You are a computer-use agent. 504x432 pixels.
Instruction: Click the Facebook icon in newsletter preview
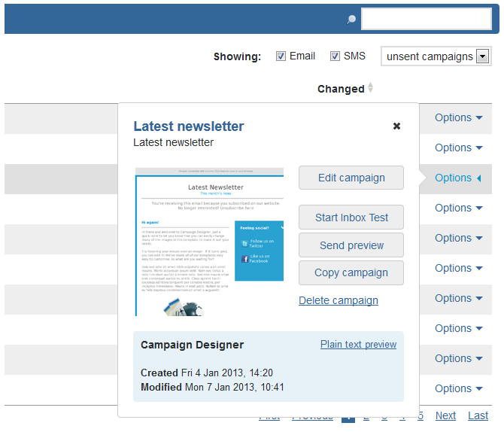pyautogui.click(x=244, y=259)
